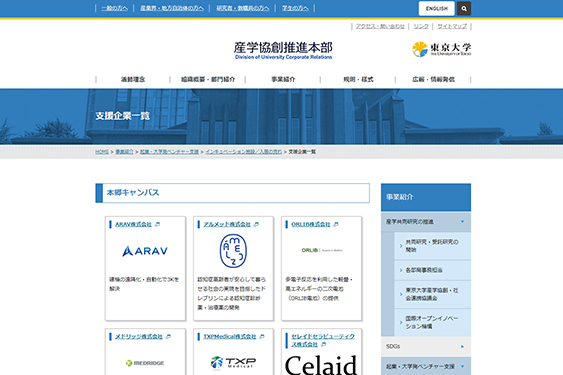The width and height of the screenshot is (563, 375).
Task: Open the 各部局事務担当 sidebar item
Action: (432, 270)
